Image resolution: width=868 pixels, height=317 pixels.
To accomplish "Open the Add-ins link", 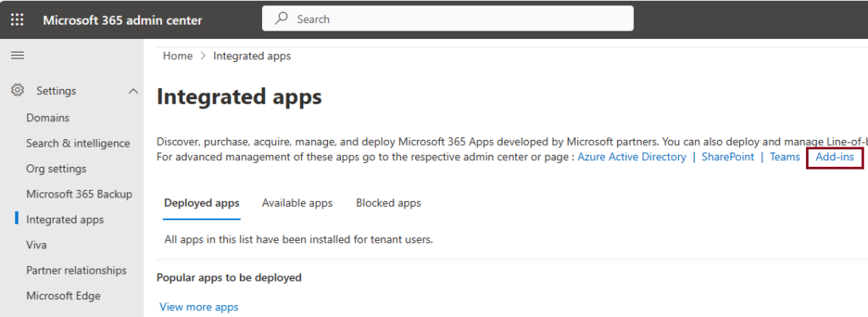I will (x=835, y=157).
